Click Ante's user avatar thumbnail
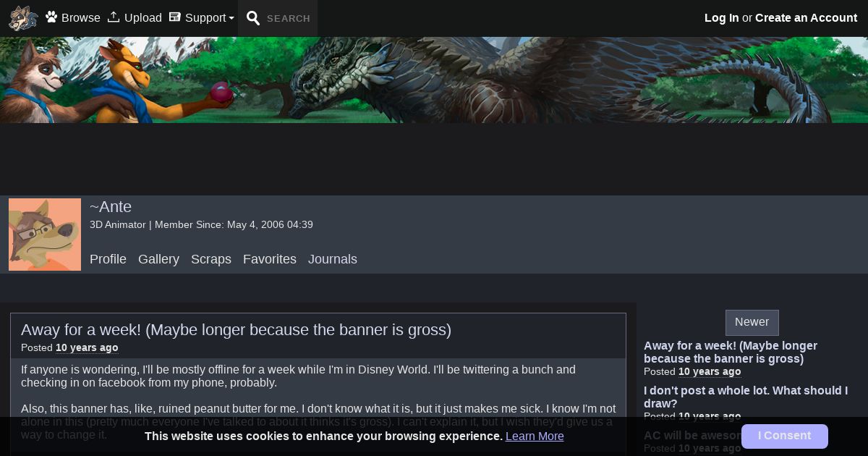868x456 pixels. tap(45, 235)
